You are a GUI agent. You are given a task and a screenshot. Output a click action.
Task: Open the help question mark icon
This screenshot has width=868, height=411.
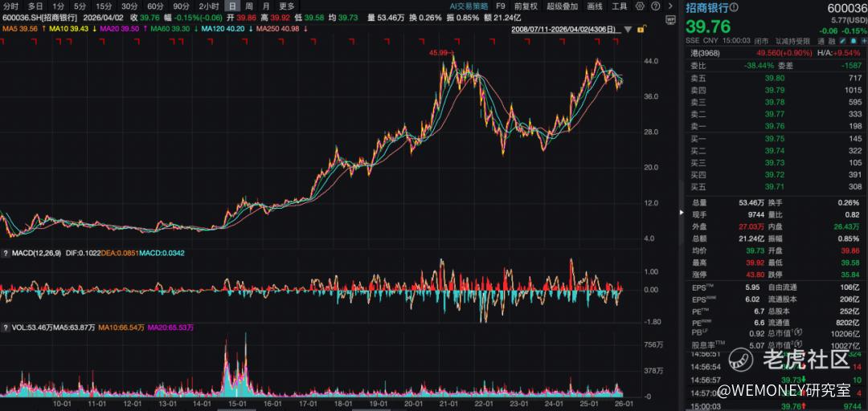pyautogui.click(x=656, y=6)
